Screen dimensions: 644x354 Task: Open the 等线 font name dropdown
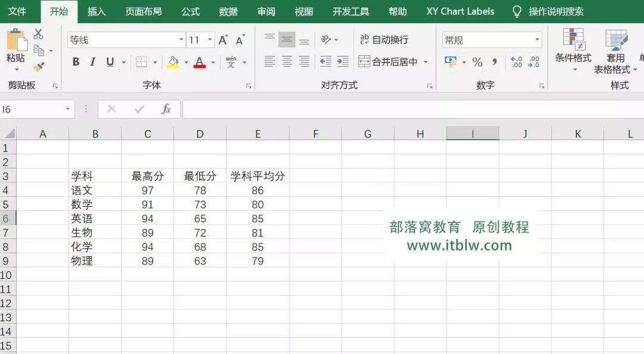point(181,40)
